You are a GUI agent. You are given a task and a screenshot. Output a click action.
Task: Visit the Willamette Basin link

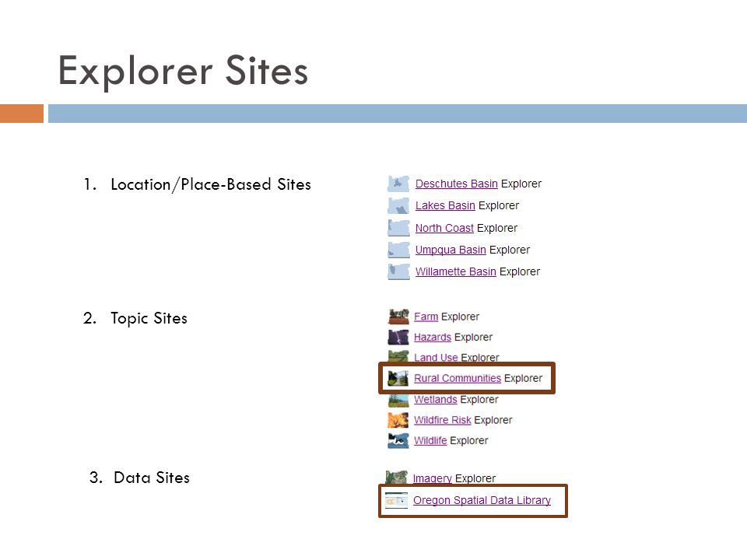tap(455, 272)
